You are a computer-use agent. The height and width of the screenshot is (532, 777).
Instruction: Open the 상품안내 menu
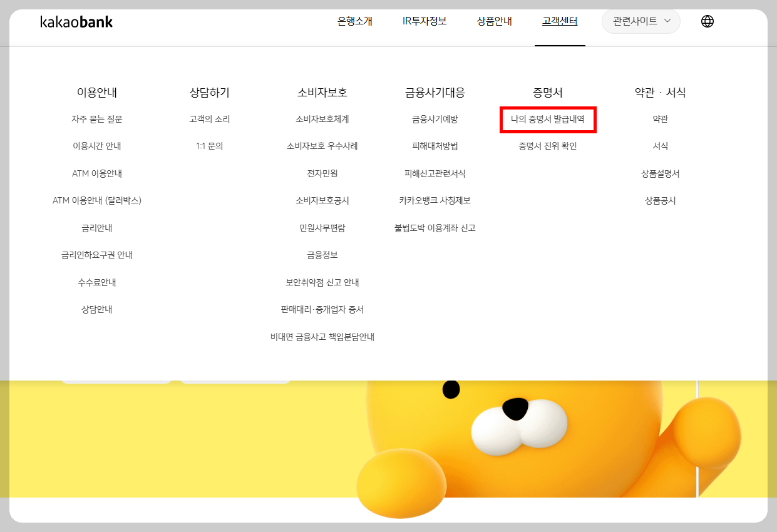click(x=495, y=21)
